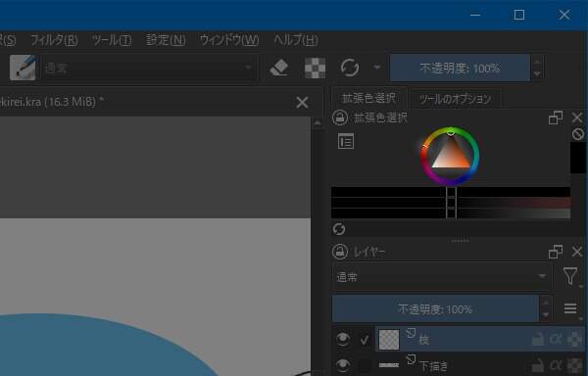Close the kirei.kra document tab

(302, 102)
